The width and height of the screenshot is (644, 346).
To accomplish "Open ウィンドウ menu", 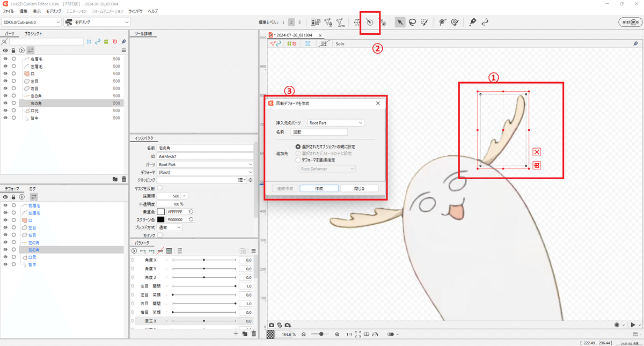I will pos(136,11).
